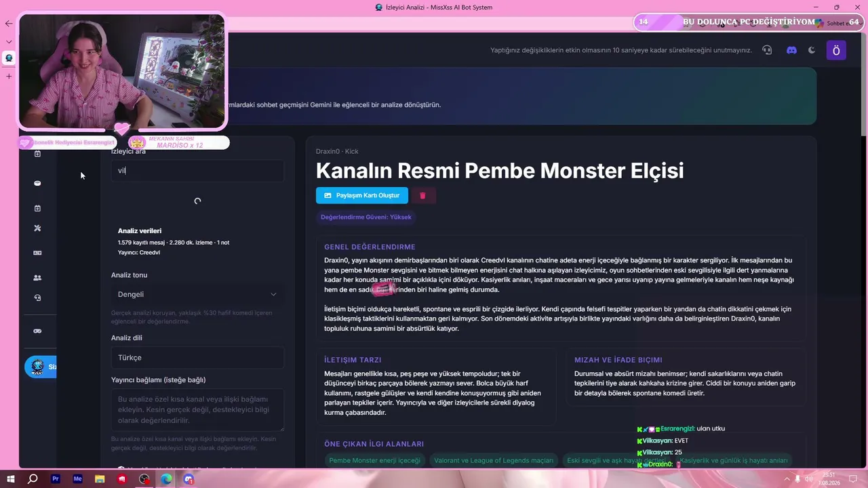The width and height of the screenshot is (868, 488).
Task: Open the Windows Start menu
Action: (11, 479)
